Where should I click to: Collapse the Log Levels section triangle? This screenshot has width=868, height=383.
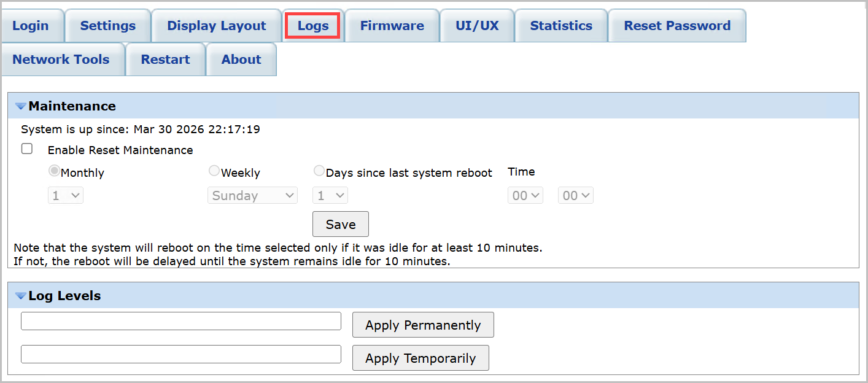click(20, 296)
